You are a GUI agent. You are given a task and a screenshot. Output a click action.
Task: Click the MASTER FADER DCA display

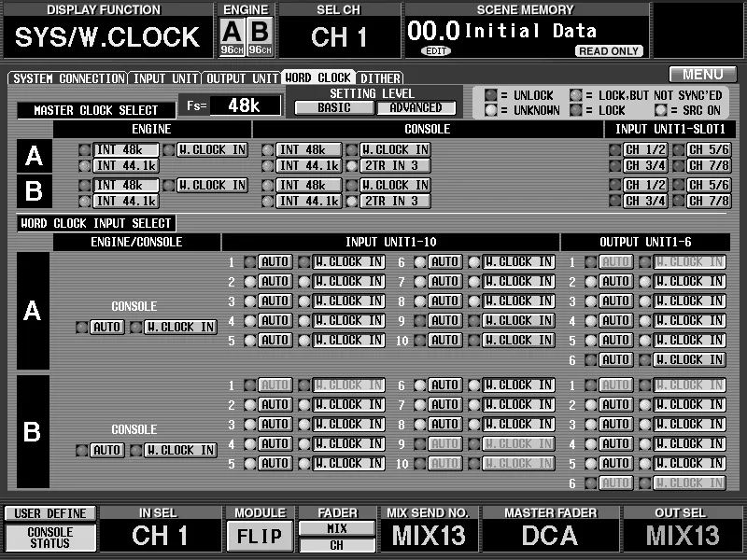[x=550, y=535]
